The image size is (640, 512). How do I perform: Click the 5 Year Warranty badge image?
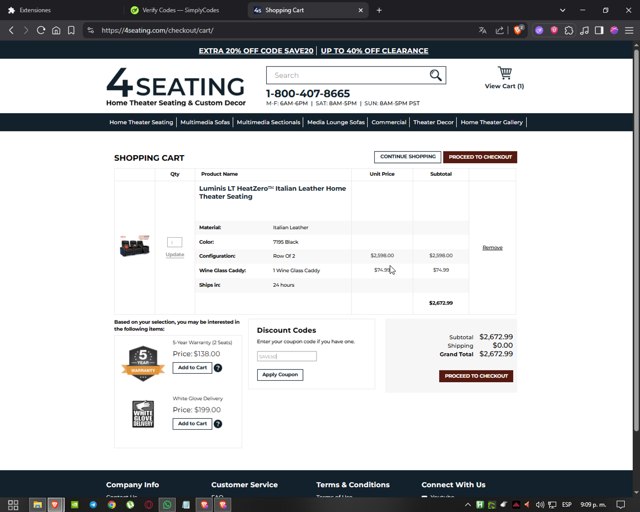[x=143, y=363]
